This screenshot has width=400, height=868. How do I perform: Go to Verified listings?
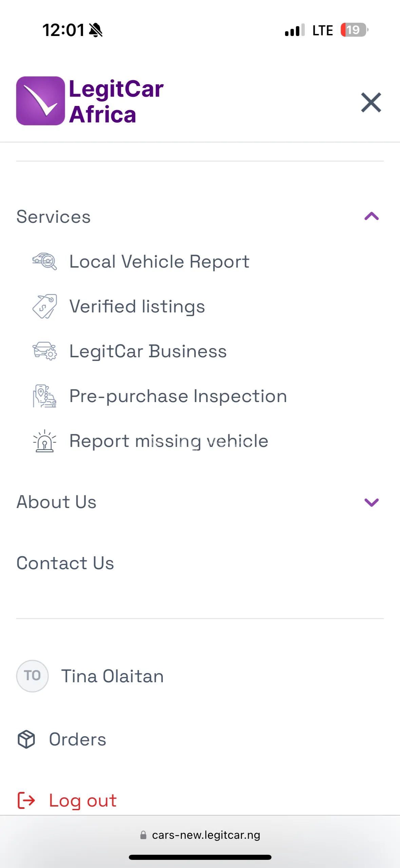point(137,306)
